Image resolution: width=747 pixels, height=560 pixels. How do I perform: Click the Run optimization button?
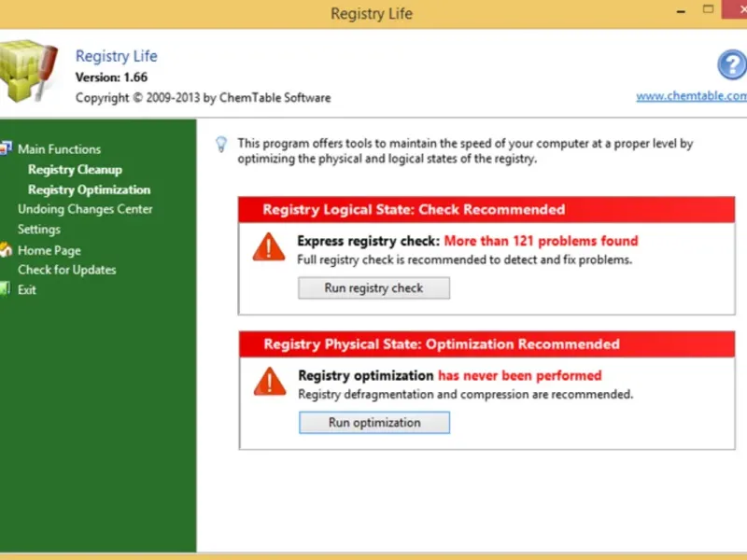click(x=374, y=423)
